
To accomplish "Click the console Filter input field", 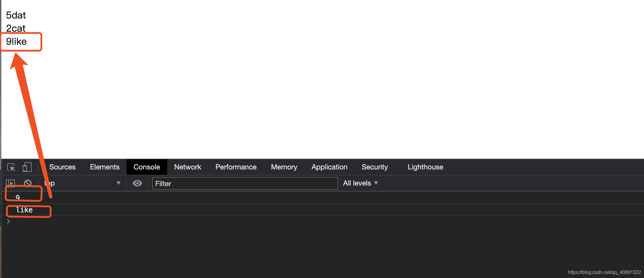I will point(245,183).
